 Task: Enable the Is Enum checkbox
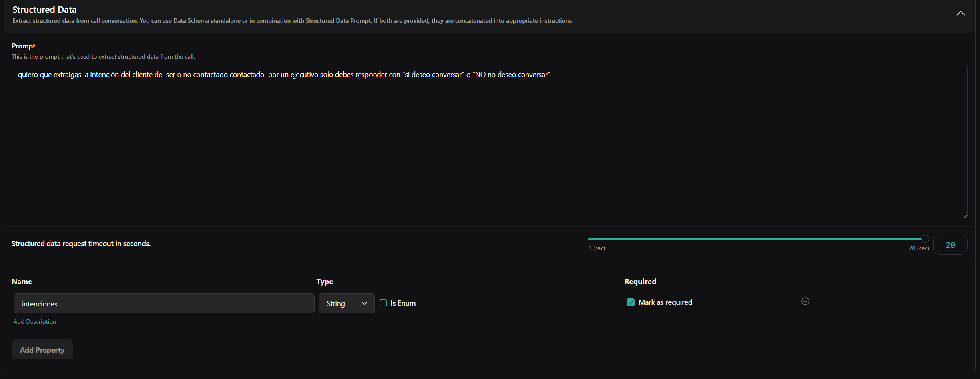pyautogui.click(x=383, y=303)
